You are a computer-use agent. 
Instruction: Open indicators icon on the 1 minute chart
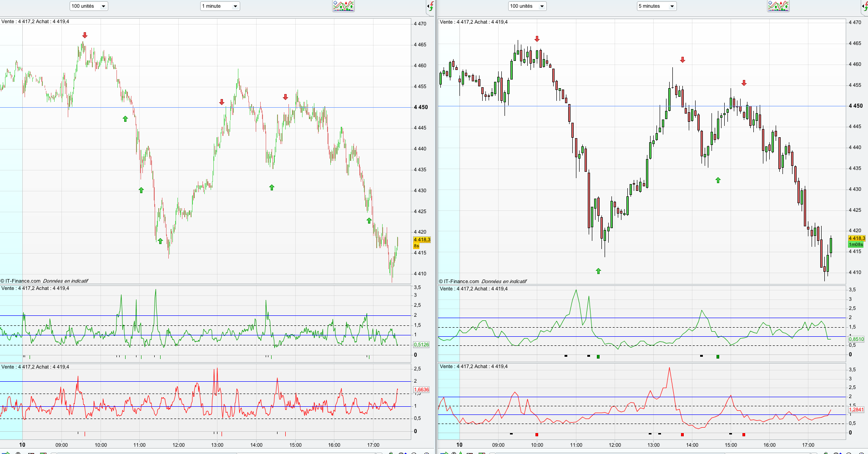pyautogui.click(x=343, y=6)
